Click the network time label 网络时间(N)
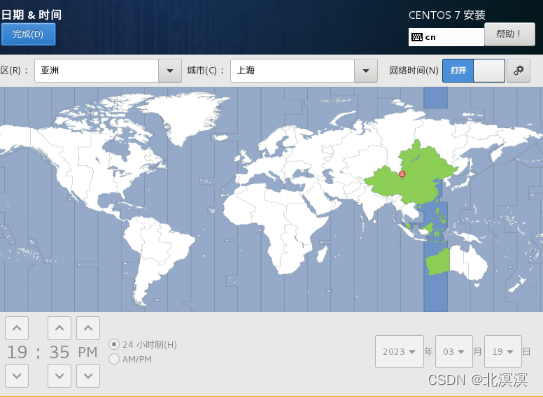 [414, 70]
